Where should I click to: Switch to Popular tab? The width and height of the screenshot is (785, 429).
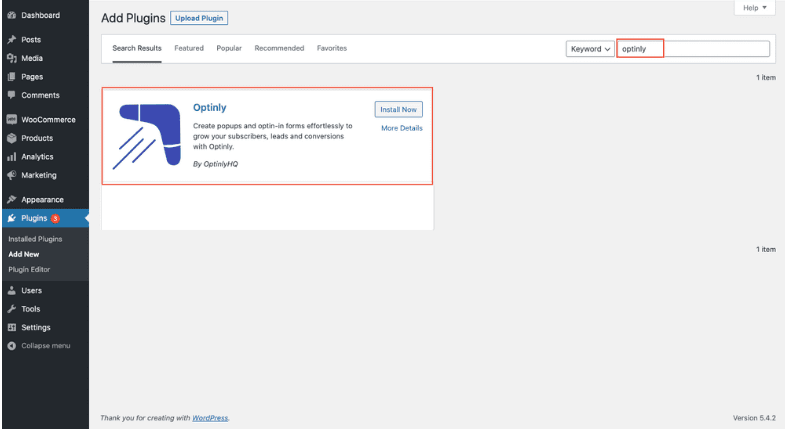(229, 48)
